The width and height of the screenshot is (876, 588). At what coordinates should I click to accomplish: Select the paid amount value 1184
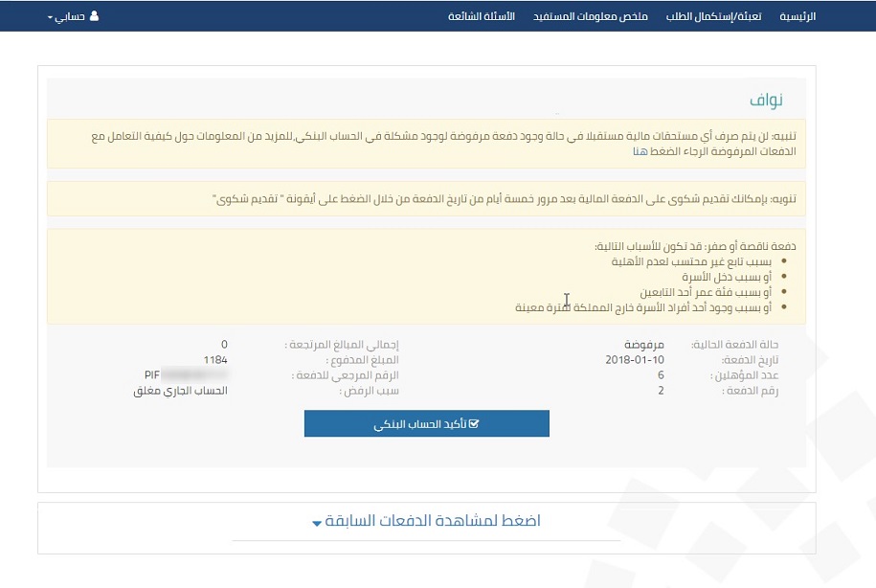(x=215, y=360)
